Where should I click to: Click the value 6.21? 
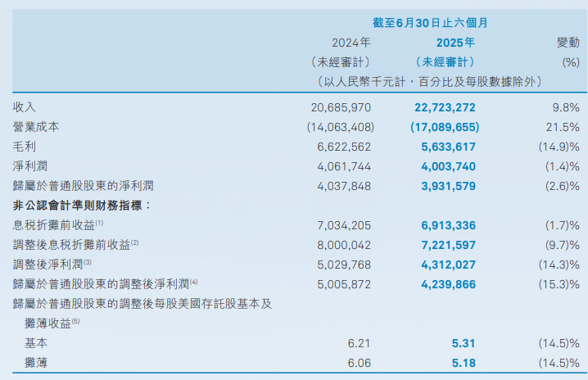(359, 344)
